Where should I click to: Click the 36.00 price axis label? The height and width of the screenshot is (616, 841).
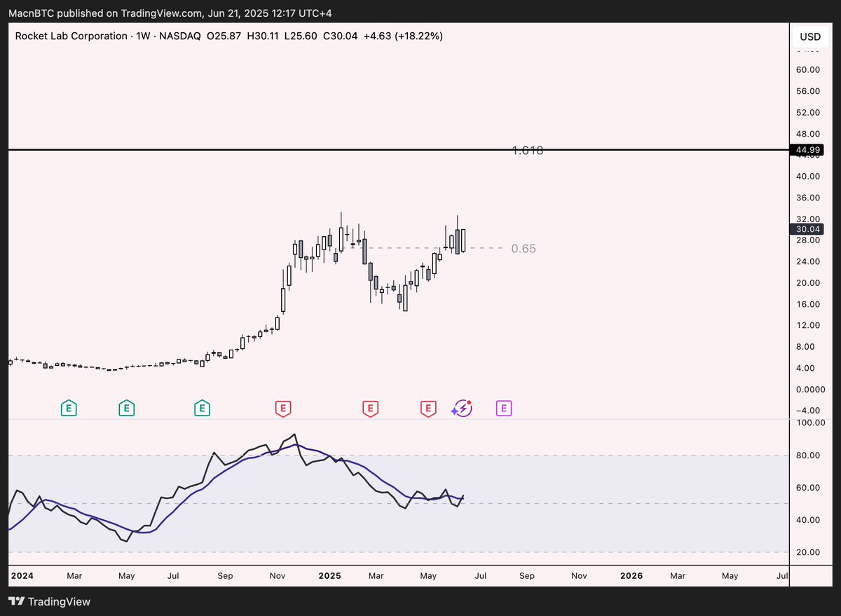pyautogui.click(x=808, y=198)
